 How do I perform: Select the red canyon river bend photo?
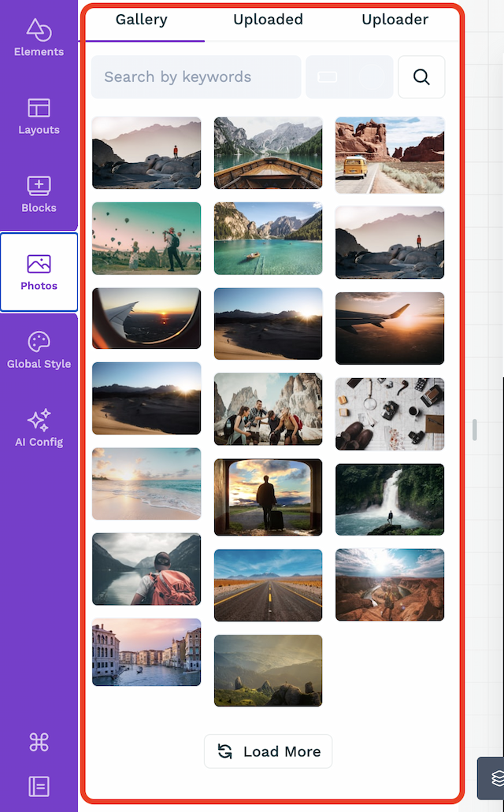pyautogui.click(x=390, y=584)
